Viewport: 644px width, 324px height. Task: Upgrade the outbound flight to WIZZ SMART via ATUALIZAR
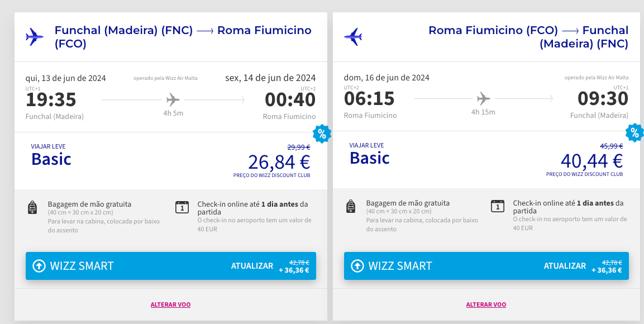tap(252, 266)
